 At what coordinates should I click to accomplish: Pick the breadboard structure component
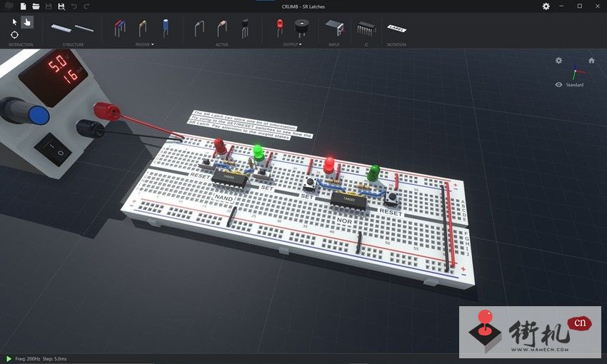[61, 28]
